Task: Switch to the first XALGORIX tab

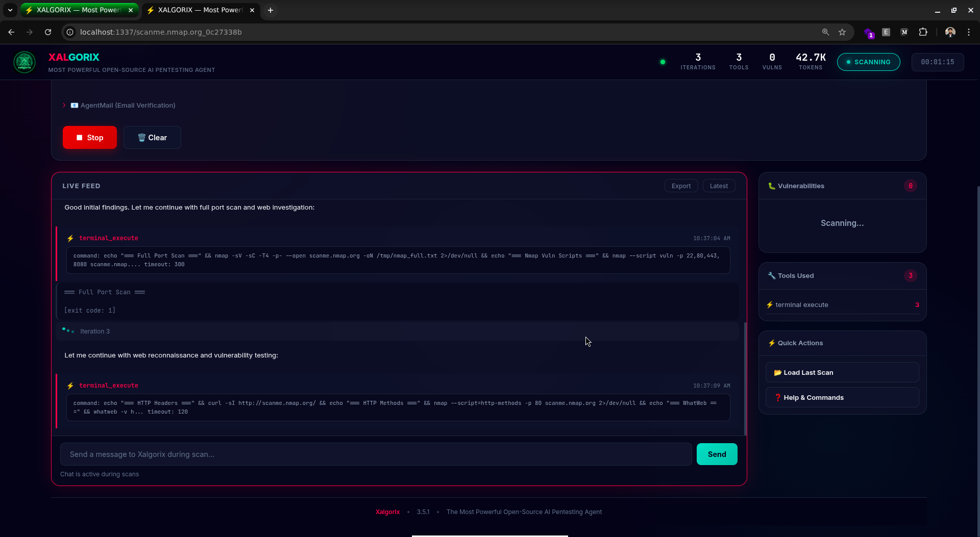Action: pyautogui.click(x=79, y=10)
